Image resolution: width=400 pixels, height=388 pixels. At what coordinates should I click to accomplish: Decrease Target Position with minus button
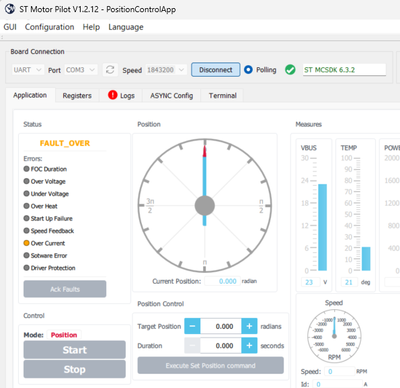click(x=192, y=326)
